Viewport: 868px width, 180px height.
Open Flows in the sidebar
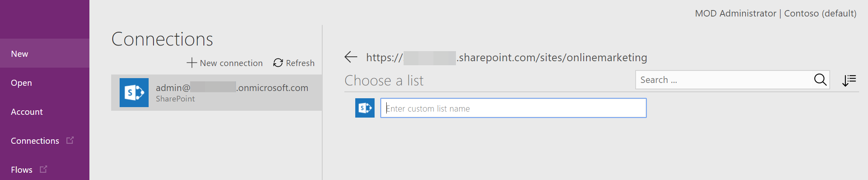[22, 170]
